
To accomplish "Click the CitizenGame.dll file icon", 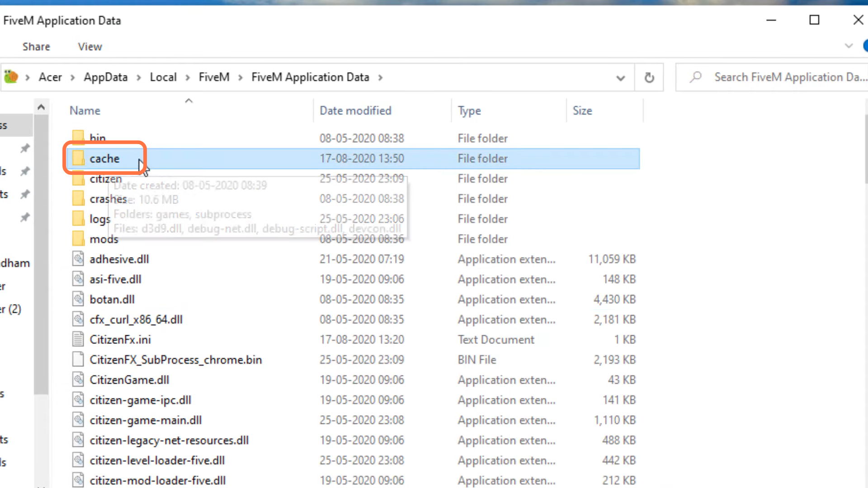I will coord(78,380).
